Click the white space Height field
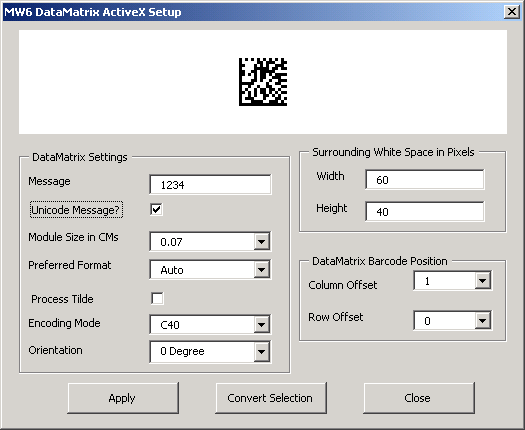Screen dimensions: 525x430 tap(425, 211)
